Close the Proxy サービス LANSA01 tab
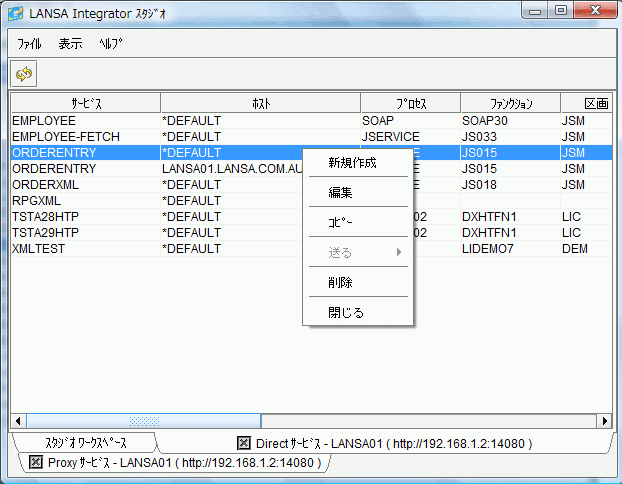 pyautogui.click(x=36, y=462)
